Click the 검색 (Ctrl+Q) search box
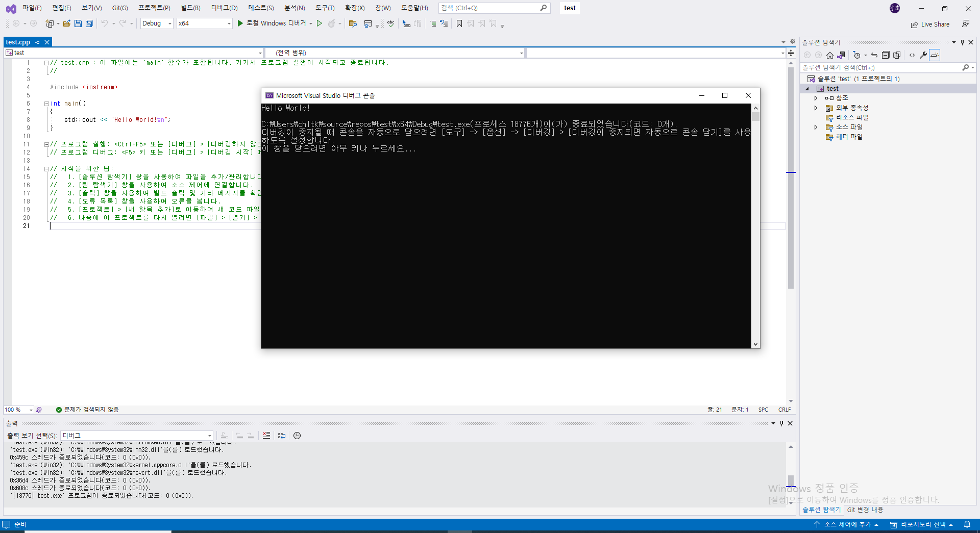Image resolution: width=980 pixels, height=533 pixels. tap(494, 8)
